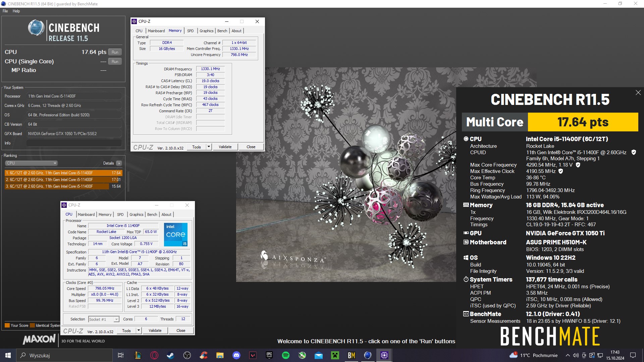This screenshot has height=362, width=644.
Task: Open Task View from the taskbar
Action: (x=121, y=355)
